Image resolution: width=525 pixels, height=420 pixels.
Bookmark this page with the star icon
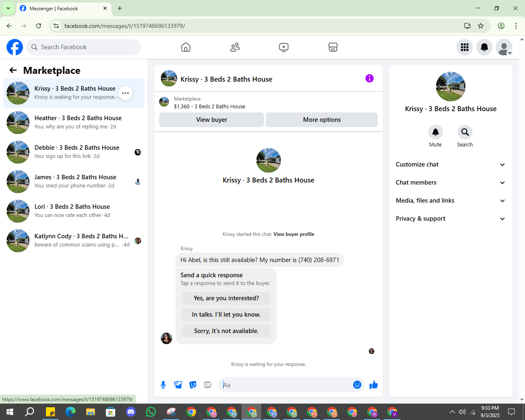(x=481, y=26)
